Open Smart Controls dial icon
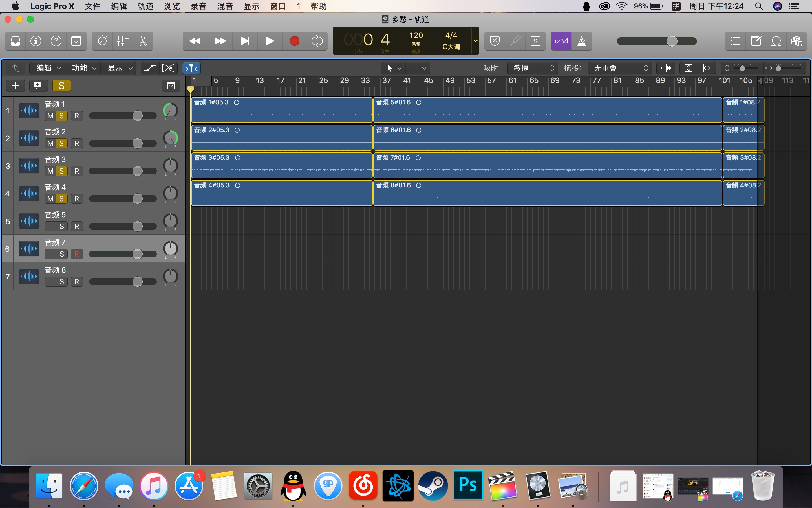The image size is (812, 508). 102,41
